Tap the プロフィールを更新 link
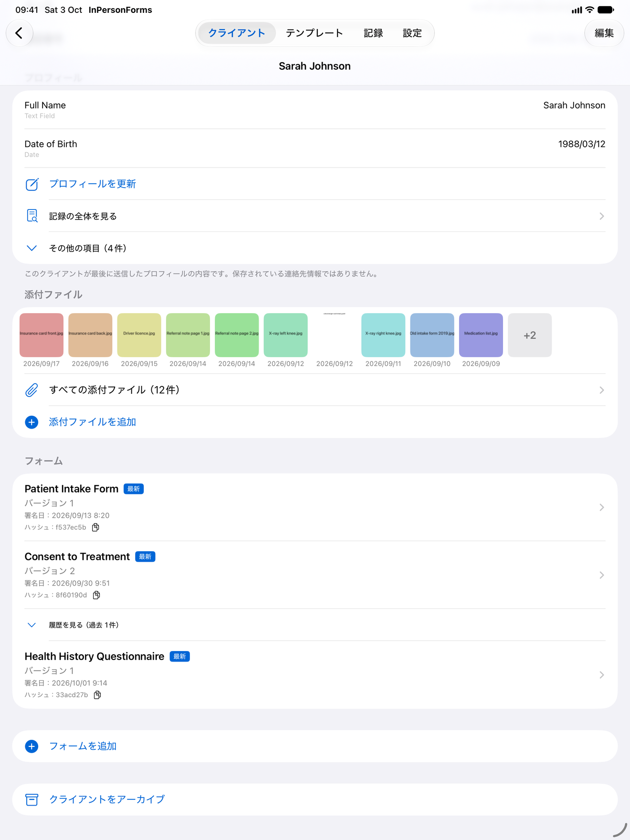The width and height of the screenshot is (630, 840). point(93,184)
